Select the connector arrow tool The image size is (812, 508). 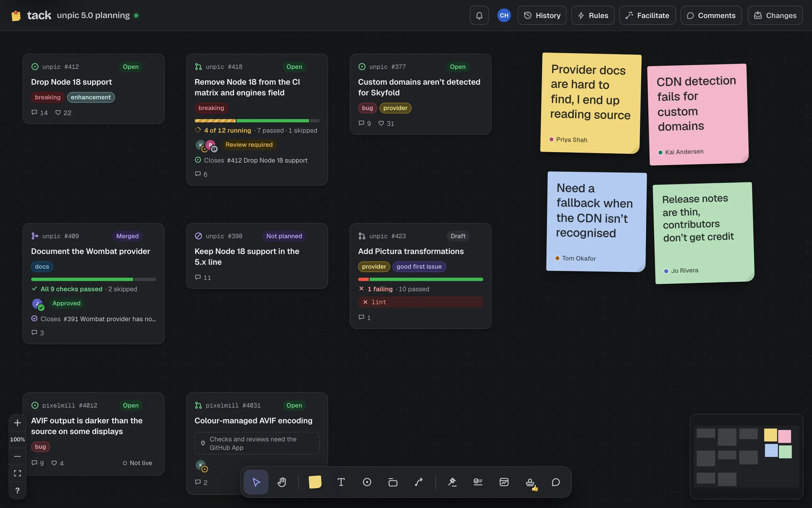419,482
